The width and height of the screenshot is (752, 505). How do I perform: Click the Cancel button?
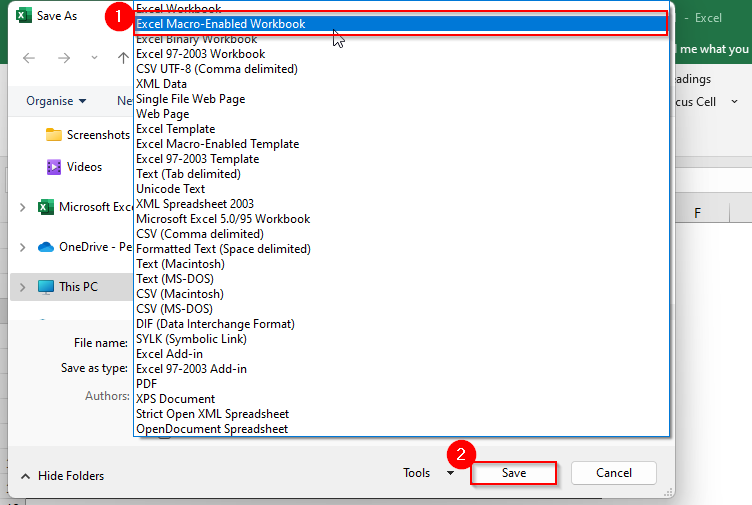613,473
